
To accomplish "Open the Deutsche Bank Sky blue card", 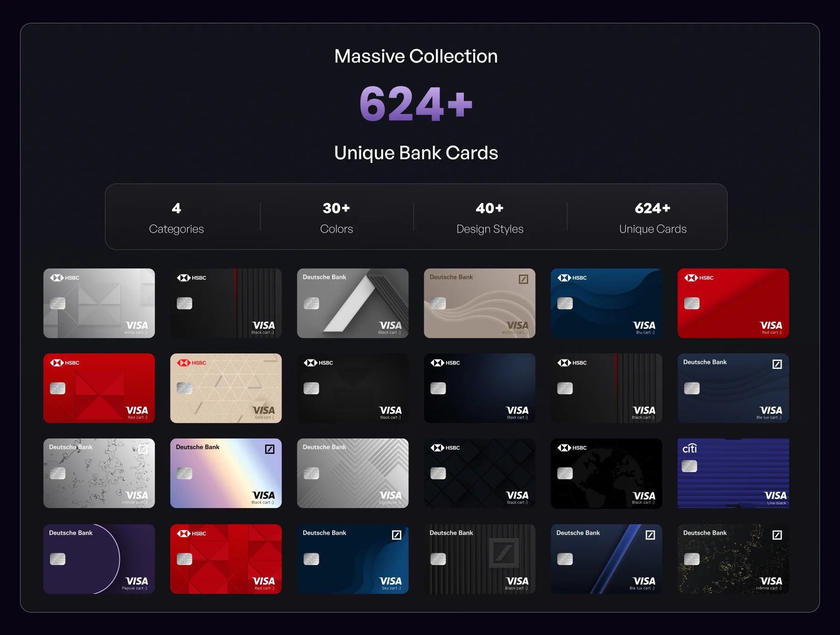I will [x=353, y=559].
